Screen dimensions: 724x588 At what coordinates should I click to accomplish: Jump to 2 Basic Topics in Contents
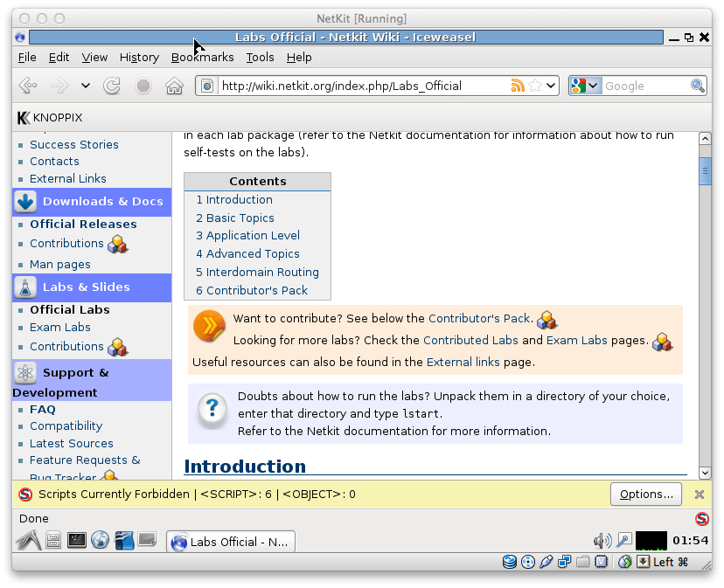coord(235,218)
